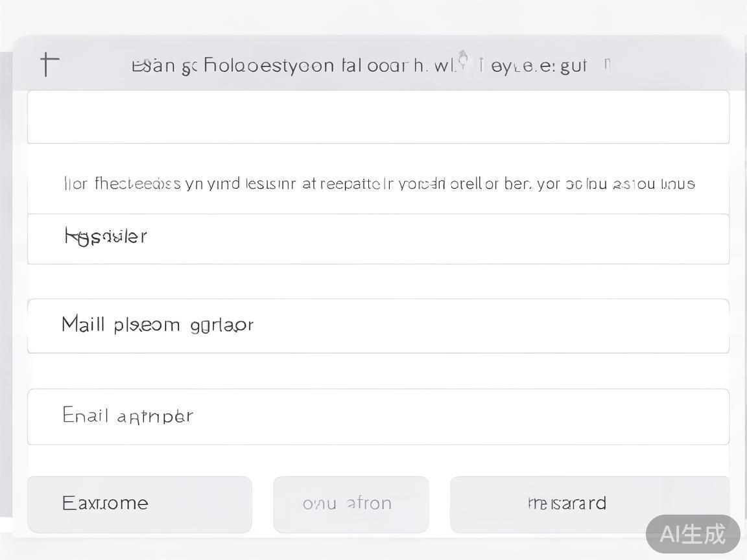Click into the "Maill pleeom ggrlaor" field
The width and height of the screenshot is (747, 560).
tap(378, 325)
